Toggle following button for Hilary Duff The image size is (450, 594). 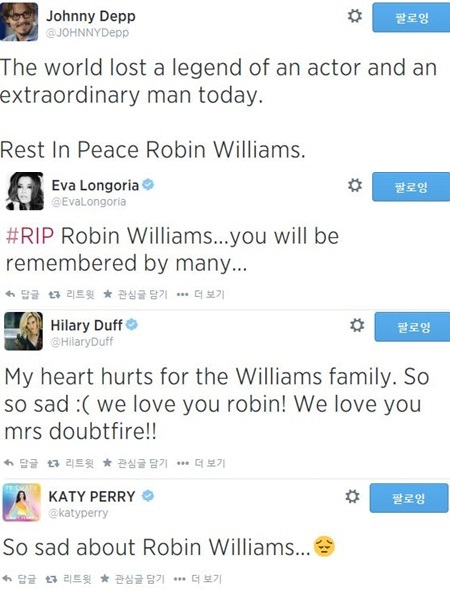click(x=412, y=327)
